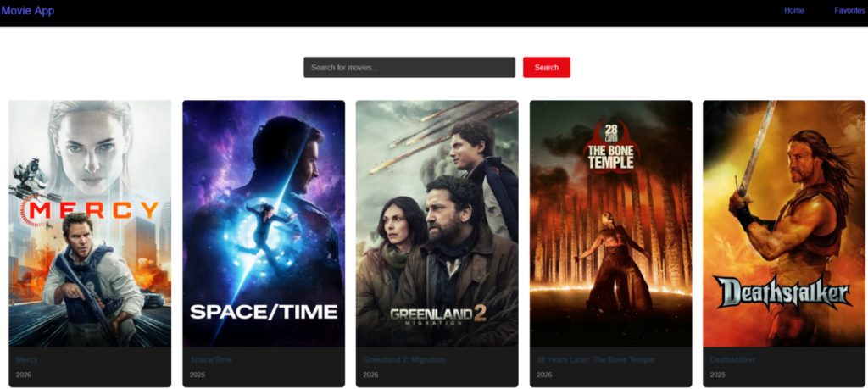Image resolution: width=868 pixels, height=389 pixels.
Task: Click the 2026 year under Mercy
Action: point(23,375)
